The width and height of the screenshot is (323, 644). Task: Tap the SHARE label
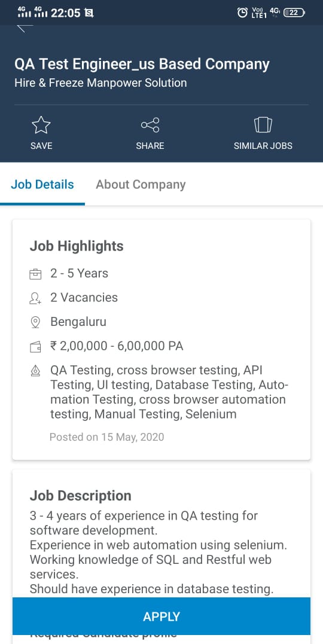click(x=150, y=146)
